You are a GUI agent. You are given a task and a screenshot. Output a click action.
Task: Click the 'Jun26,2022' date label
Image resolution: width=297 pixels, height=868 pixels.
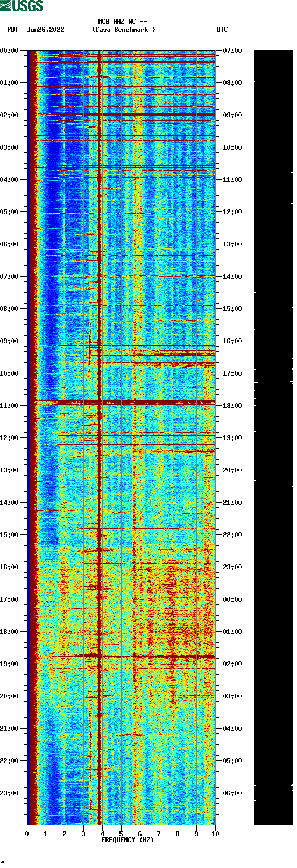45,30
